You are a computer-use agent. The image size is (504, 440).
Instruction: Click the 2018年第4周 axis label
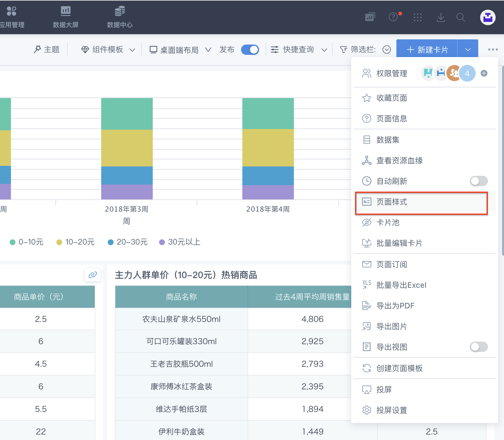[x=268, y=209]
